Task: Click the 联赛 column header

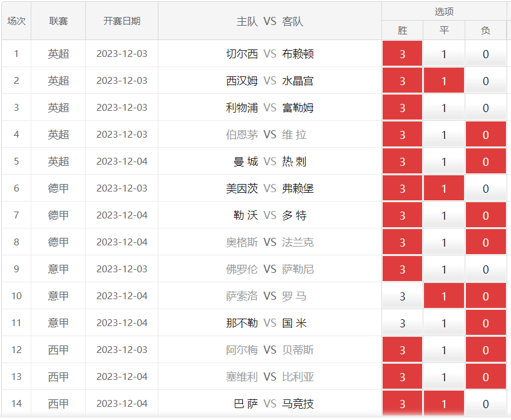Action: click(x=58, y=21)
